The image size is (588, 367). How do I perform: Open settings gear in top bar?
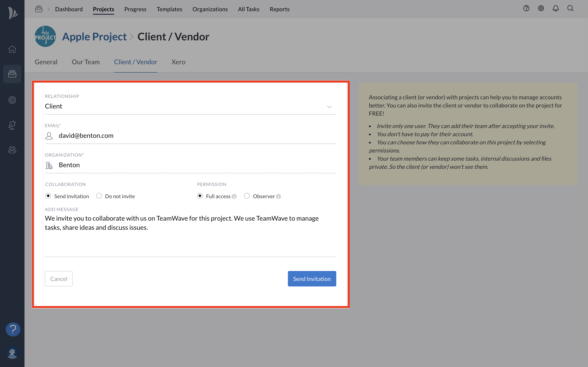[541, 9]
